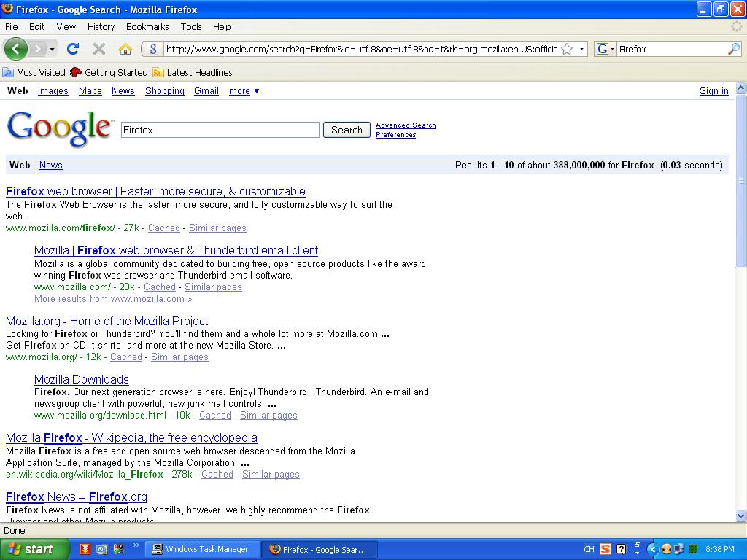Click the magnifier search icon in toolbar

734,49
